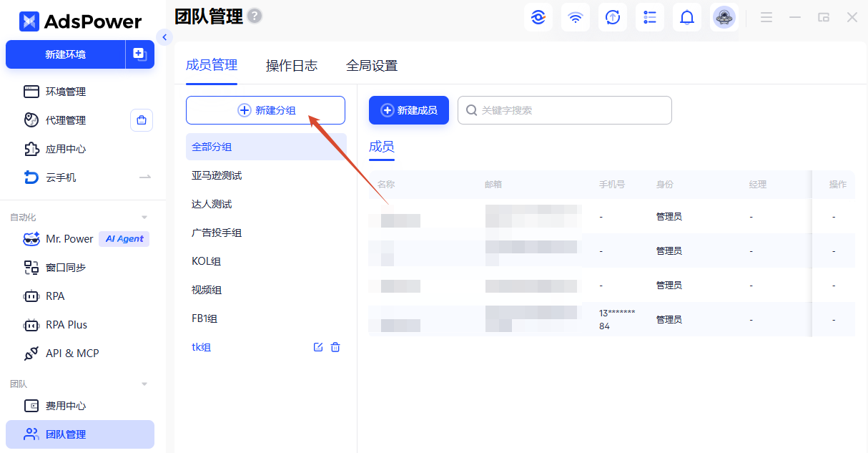Select the 成员 sub-tab
Image resolution: width=868 pixels, height=453 pixels.
pyautogui.click(x=381, y=147)
